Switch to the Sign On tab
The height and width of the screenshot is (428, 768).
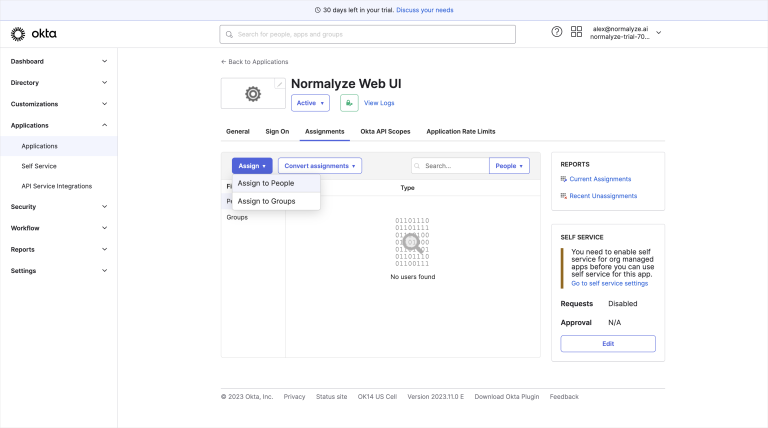[277, 131]
